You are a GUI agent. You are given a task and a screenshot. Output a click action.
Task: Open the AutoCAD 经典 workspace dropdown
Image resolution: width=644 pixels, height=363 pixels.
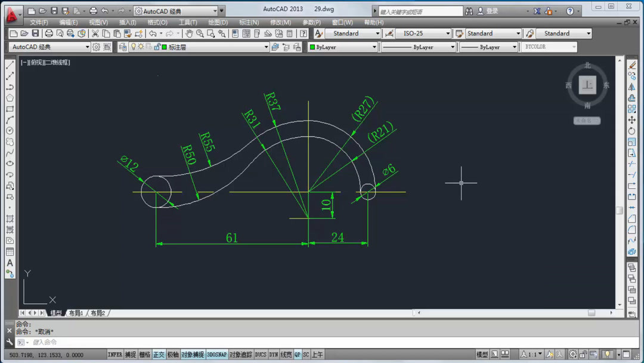tap(88, 47)
